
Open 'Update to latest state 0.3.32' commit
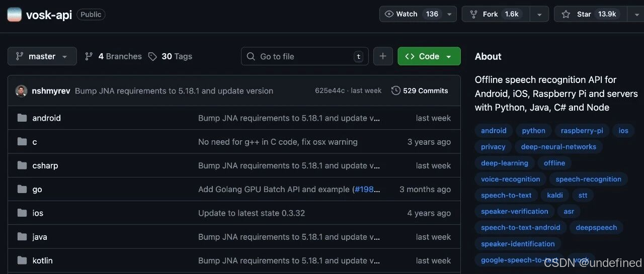pos(252,213)
